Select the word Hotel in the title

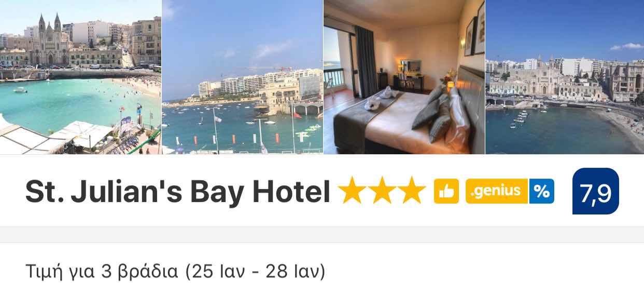(291, 192)
